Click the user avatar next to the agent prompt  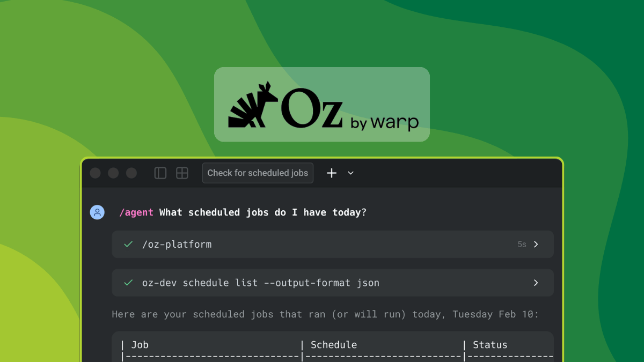coord(97,212)
